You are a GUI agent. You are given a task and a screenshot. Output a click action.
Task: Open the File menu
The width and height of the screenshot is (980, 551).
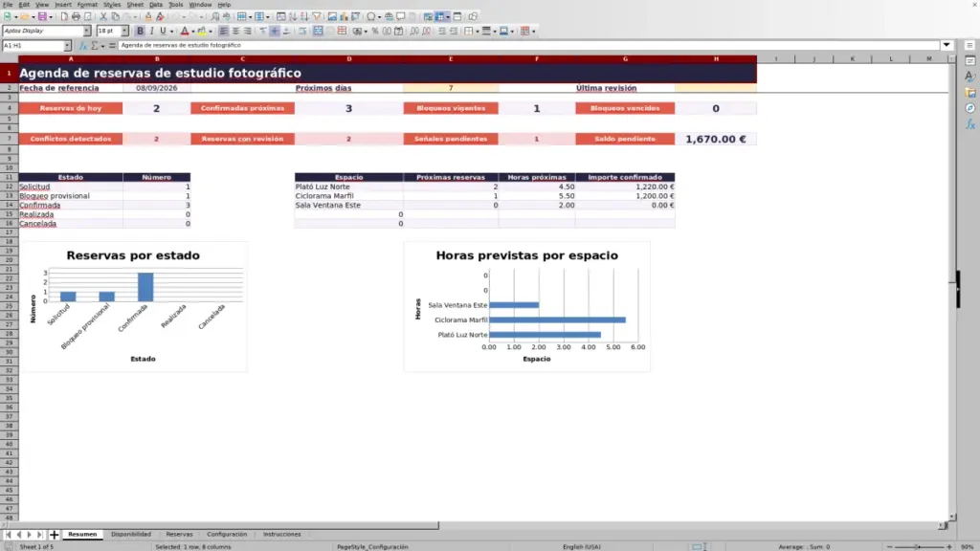tap(8, 5)
